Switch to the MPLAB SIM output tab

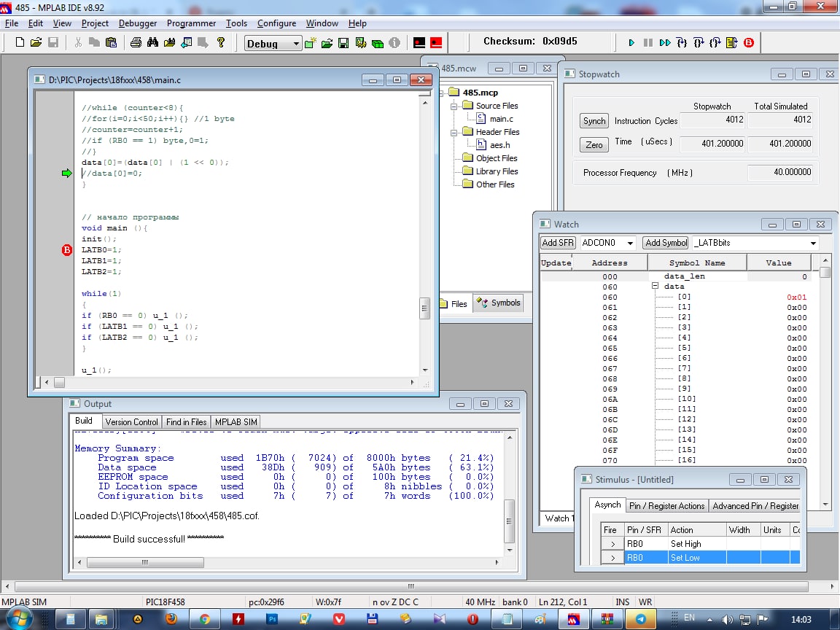click(236, 421)
